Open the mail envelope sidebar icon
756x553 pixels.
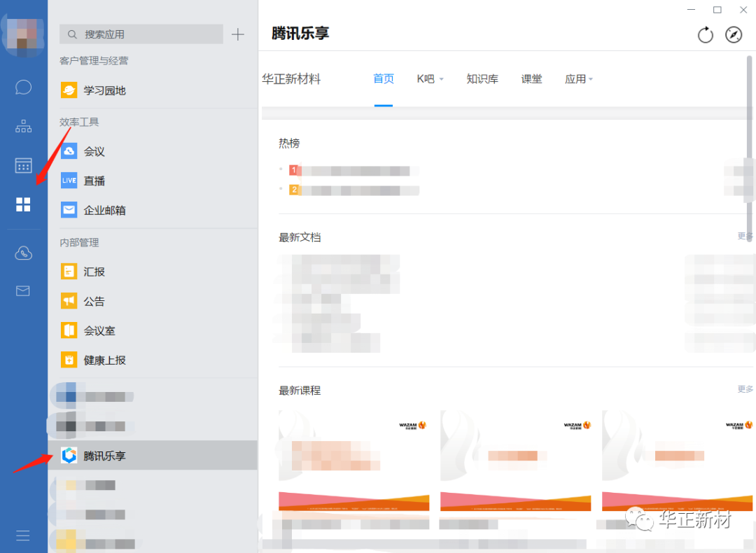[23, 290]
